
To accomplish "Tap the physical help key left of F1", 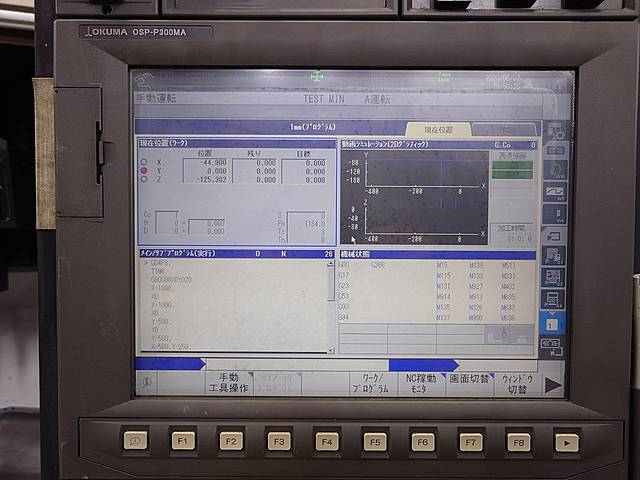I will tap(136, 441).
